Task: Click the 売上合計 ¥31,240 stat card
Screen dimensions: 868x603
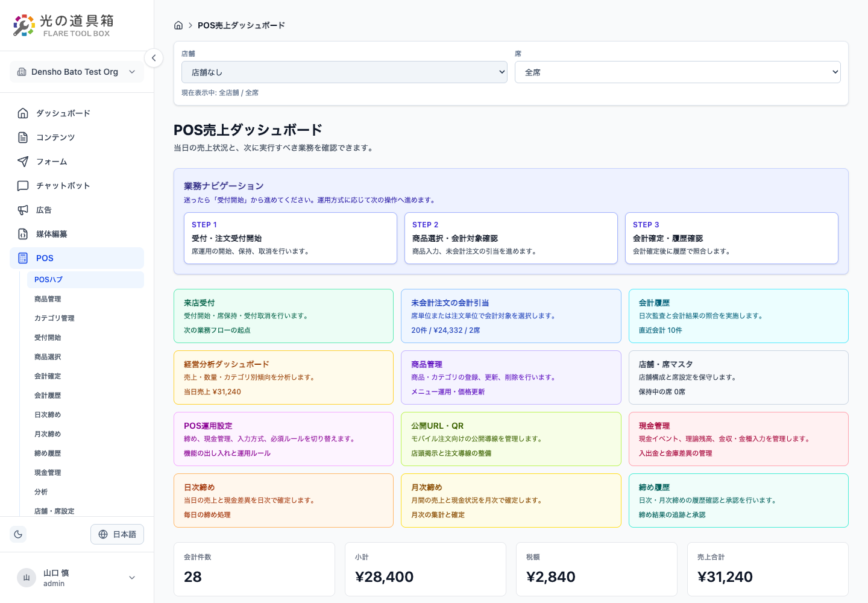Action: (x=768, y=569)
